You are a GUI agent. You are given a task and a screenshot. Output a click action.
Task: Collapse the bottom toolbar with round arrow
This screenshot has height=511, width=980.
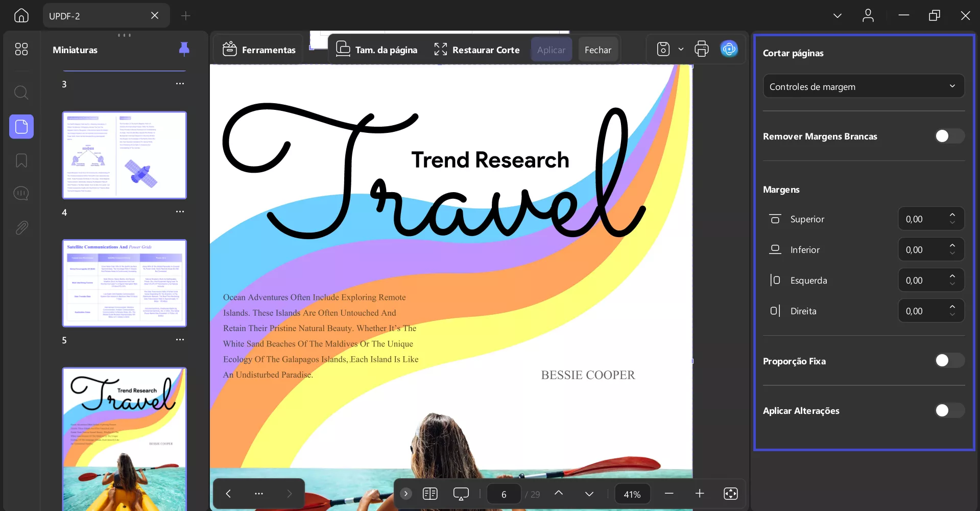click(x=406, y=494)
